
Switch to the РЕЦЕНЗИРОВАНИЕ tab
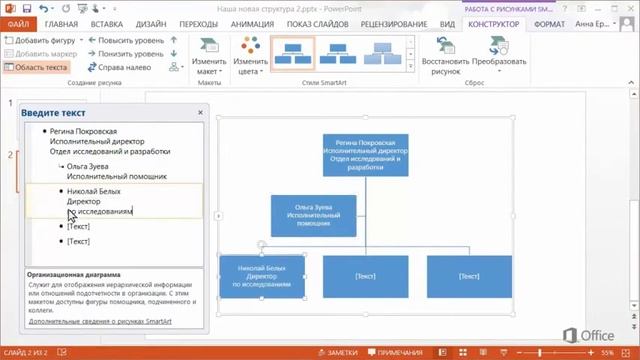[x=394, y=24]
